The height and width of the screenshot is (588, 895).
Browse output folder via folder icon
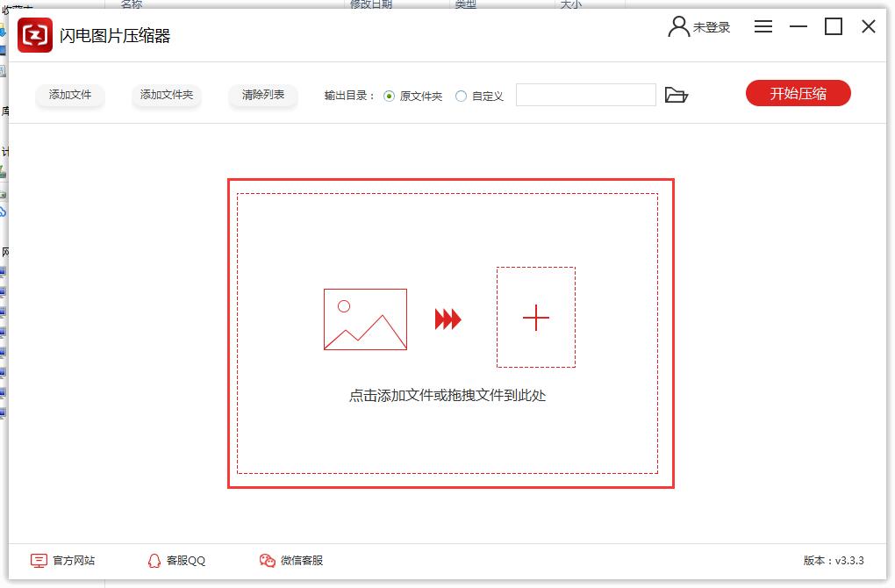coord(676,95)
